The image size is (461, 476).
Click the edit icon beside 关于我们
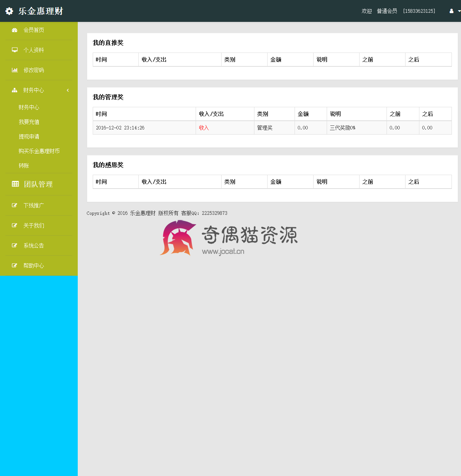point(15,225)
